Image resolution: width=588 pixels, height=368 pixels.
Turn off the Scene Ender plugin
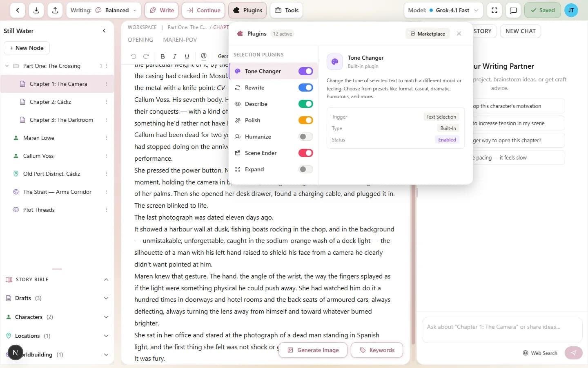pos(305,153)
